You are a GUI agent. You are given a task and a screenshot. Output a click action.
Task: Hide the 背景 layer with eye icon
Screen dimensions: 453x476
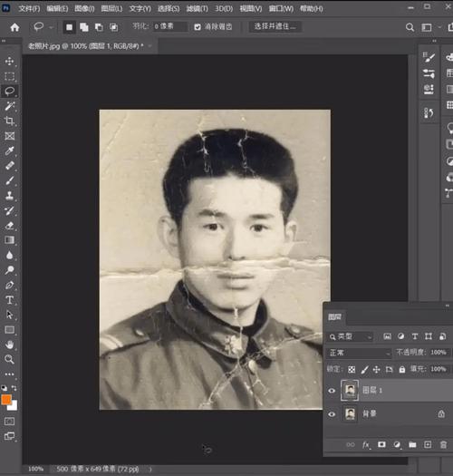332,414
